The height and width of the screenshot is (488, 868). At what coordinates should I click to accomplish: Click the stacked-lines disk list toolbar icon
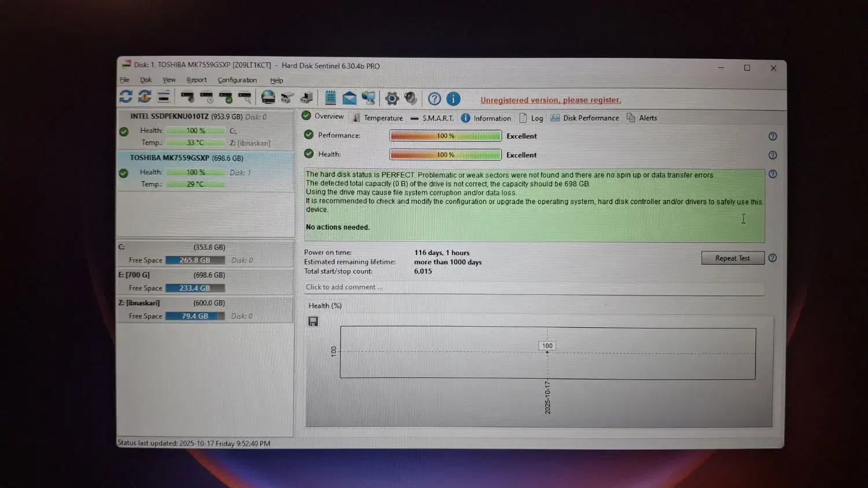click(x=164, y=97)
